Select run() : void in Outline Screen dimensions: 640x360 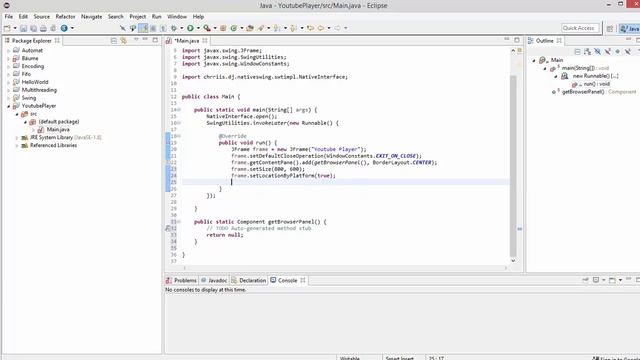(x=597, y=84)
